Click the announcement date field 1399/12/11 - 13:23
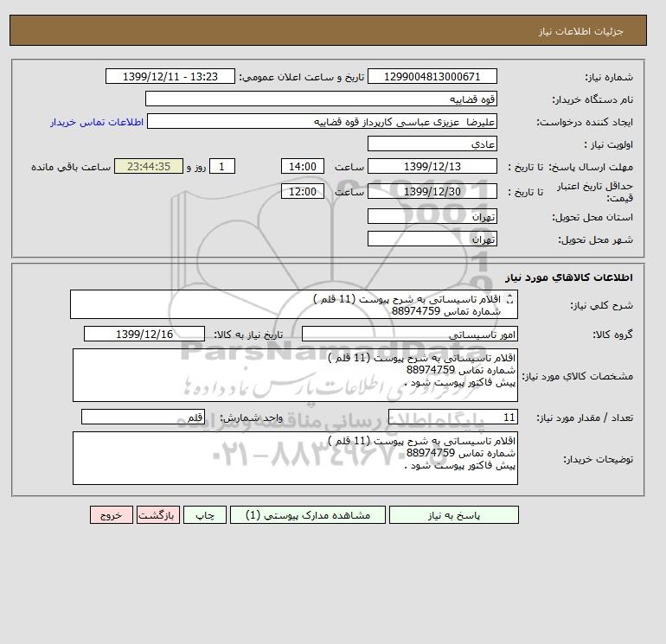 click(x=170, y=76)
